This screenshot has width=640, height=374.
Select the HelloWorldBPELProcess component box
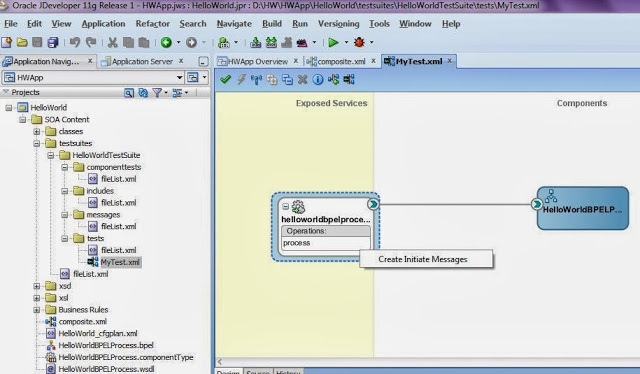(x=583, y=208)
